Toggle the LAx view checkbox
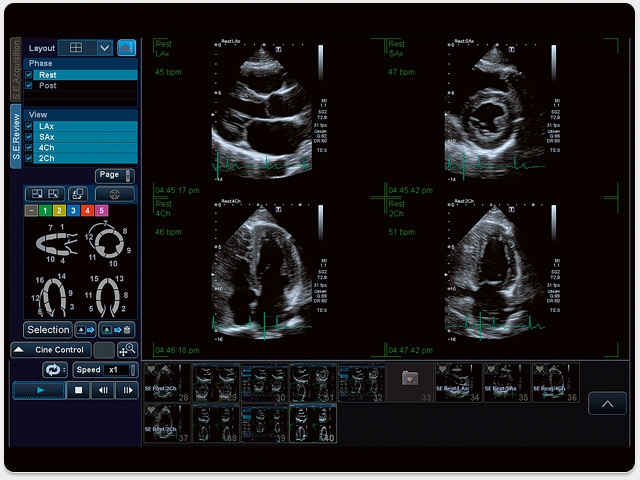The image size is (640, 480). [30, 127]
